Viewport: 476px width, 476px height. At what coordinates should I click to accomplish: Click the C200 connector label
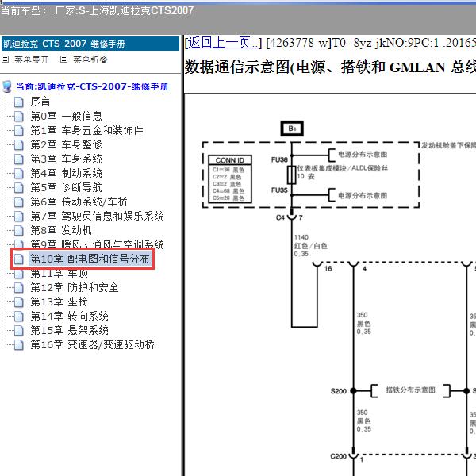point(339,456)
